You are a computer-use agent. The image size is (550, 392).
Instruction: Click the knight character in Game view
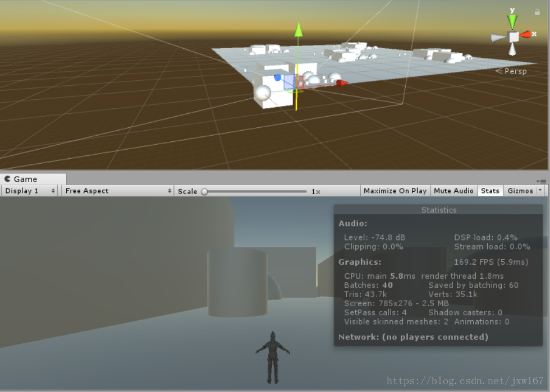tap(273, 357)
